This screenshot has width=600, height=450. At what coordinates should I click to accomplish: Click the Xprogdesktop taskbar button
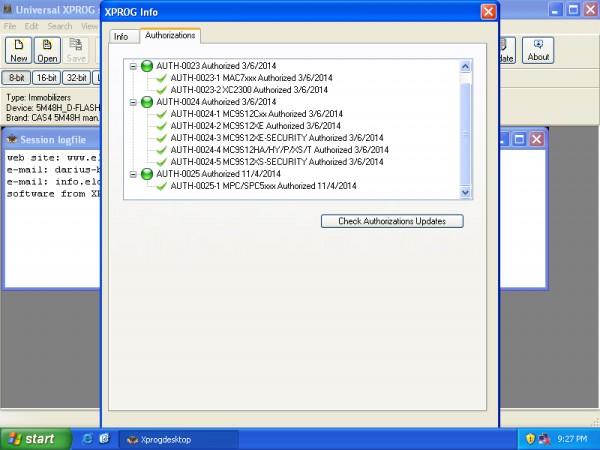[179, 439]
